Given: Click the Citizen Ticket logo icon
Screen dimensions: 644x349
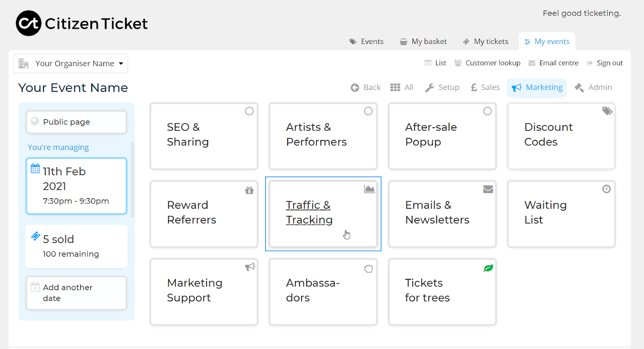Looking at the screenshot, I should coord(29,23).
